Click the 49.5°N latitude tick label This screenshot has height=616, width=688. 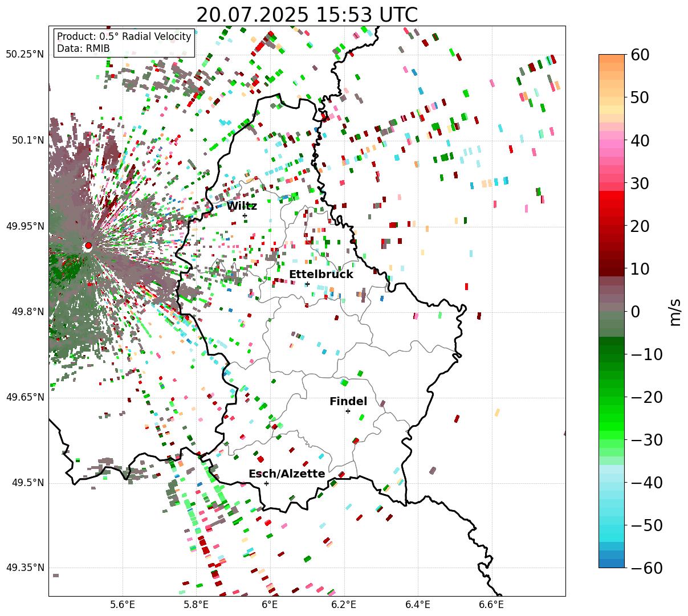tap(27, 483)
